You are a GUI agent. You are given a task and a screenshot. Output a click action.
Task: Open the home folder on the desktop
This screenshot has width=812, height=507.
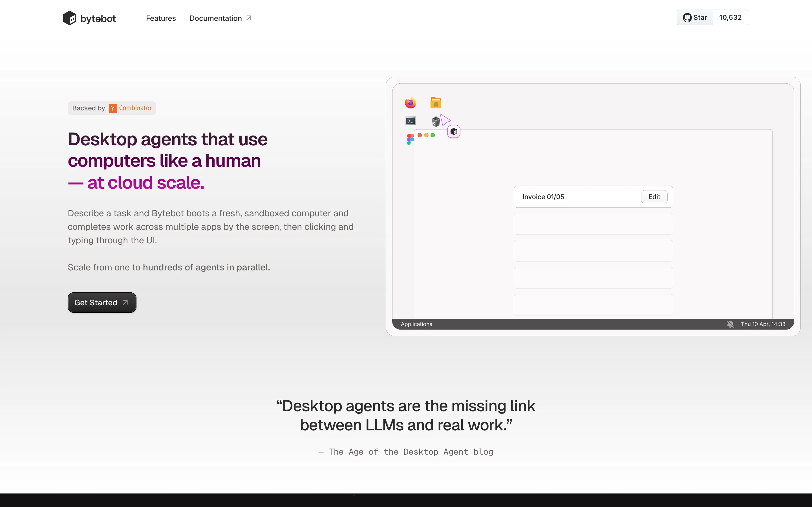436,103
